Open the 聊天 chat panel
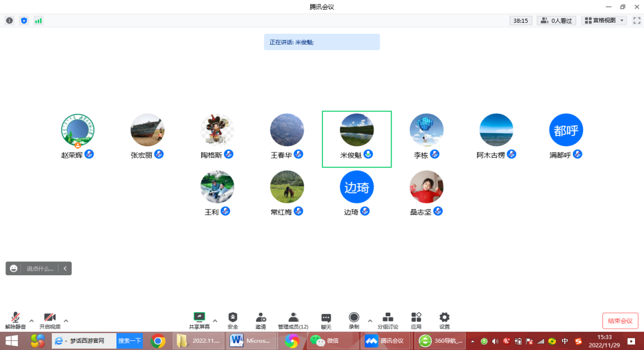Screen dimensions: 644x350 click(326, 320)
